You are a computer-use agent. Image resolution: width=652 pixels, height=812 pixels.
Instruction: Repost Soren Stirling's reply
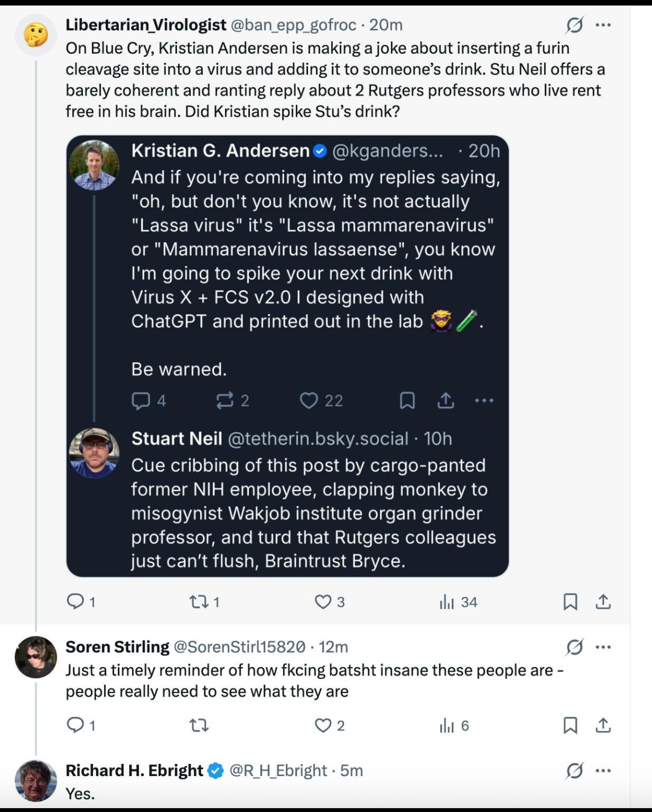pyautogui.click(x=199, y=725)
